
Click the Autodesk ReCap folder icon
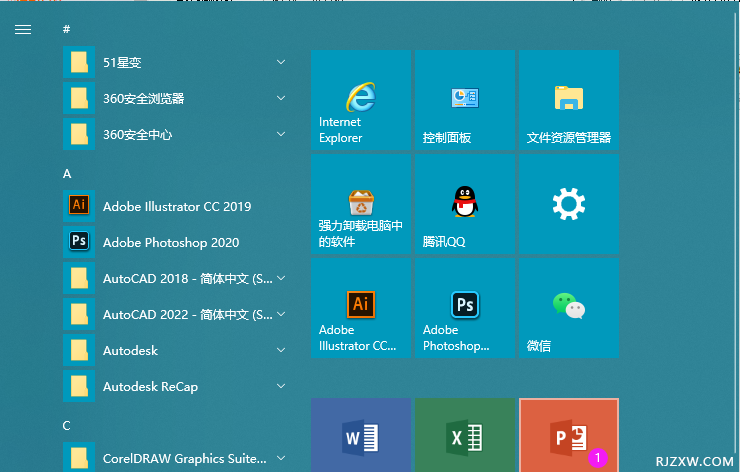pyautogui.click(x=79, y=386)
